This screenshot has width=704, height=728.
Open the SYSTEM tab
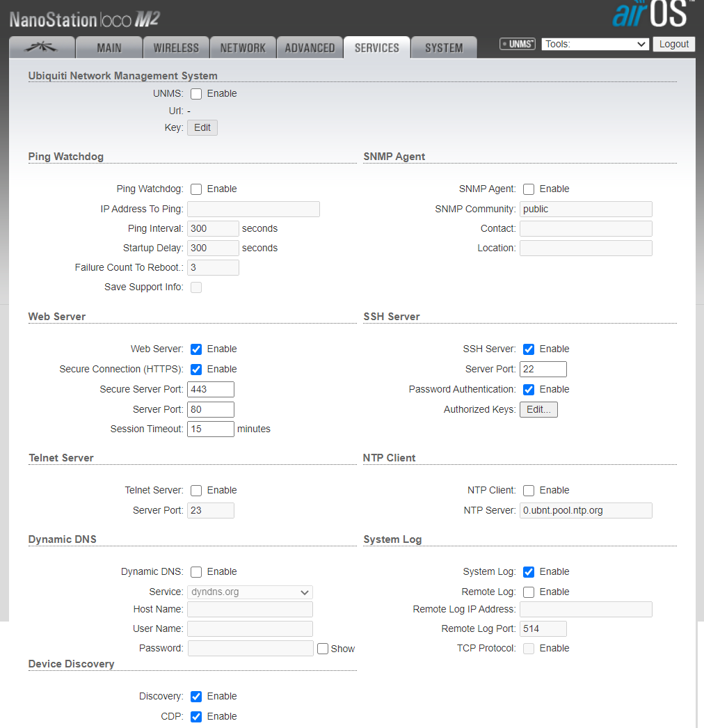coord(444,47)
